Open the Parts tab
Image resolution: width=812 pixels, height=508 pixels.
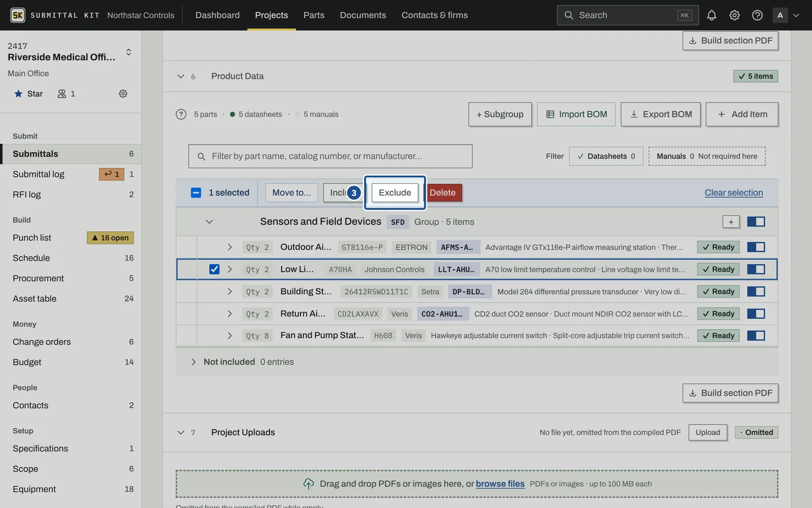pos(314,15)
